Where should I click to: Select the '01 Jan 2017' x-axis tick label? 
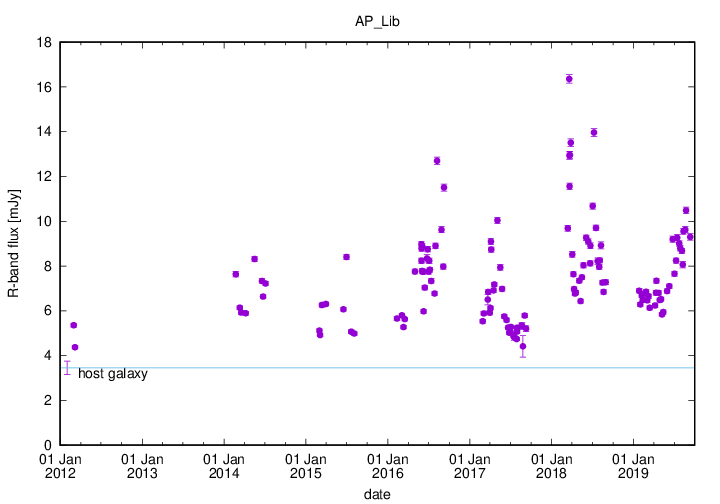(470, 466)
